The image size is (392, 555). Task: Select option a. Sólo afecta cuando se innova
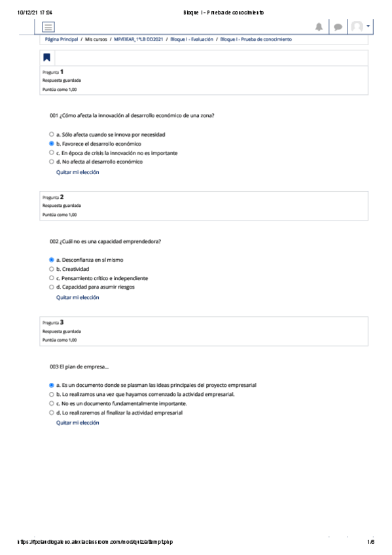pos(52,135)
